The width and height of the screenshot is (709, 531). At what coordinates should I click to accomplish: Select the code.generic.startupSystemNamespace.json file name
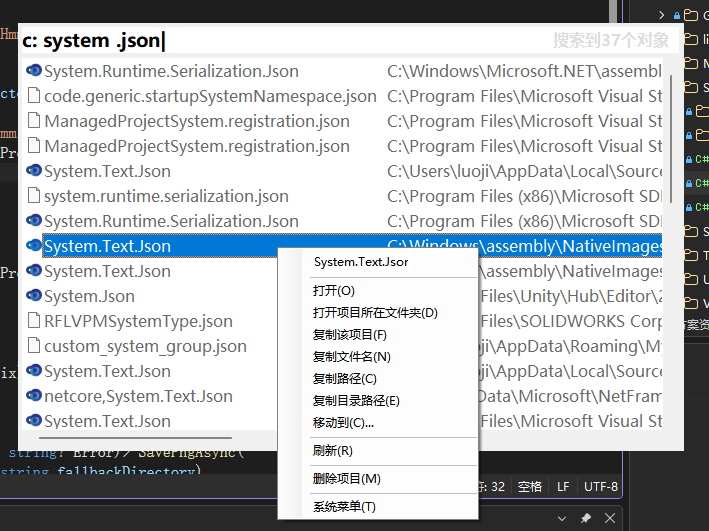click(210, 96)
